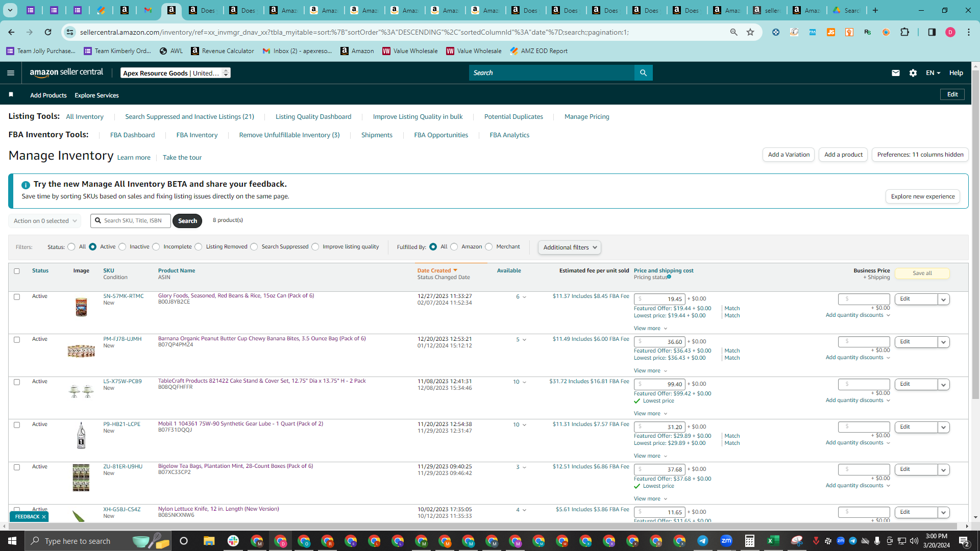Viewport: 980px width, 551px height.
Task: Open the Revenue Calculator bookmark
Action: tap(223, 51)
